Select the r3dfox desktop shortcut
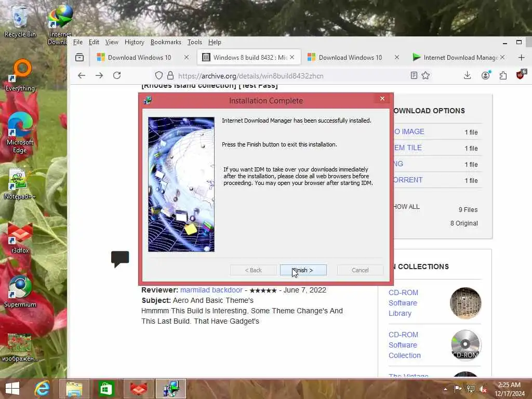The height and width of the screenshot is (399, 532). (20, 238)
